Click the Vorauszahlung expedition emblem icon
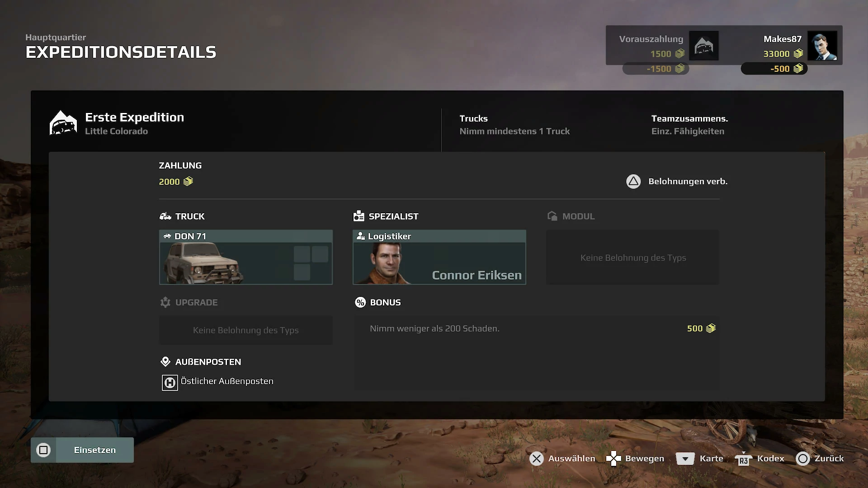868x488 pixels. [x=704, y=46]
